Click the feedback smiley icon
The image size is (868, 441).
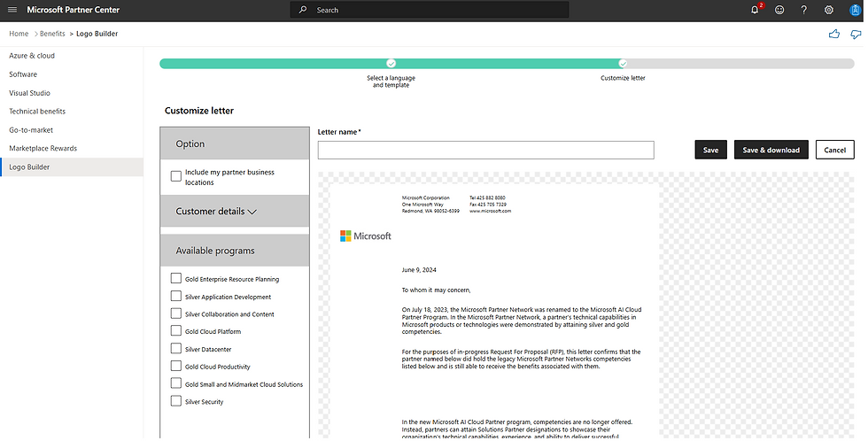point(779,10)
